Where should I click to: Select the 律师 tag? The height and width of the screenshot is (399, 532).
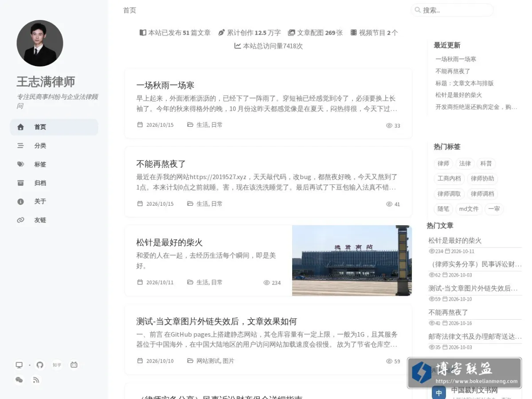(443, 164)
